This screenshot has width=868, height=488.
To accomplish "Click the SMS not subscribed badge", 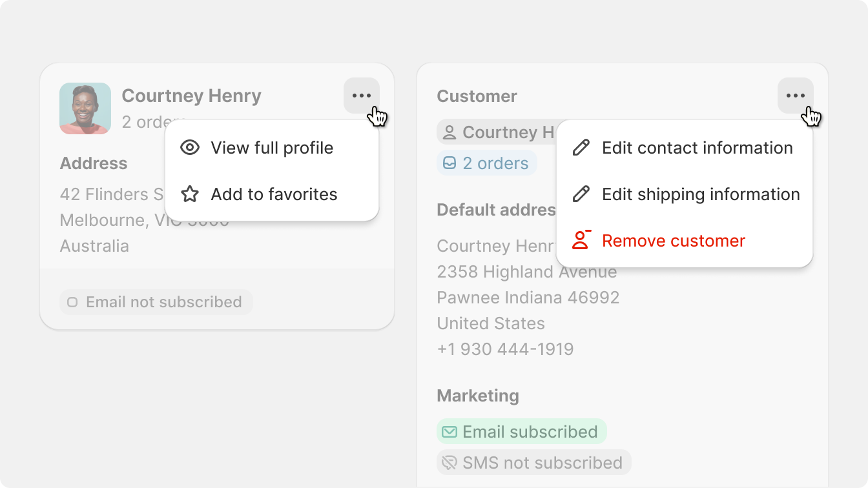I will [534, 463].
